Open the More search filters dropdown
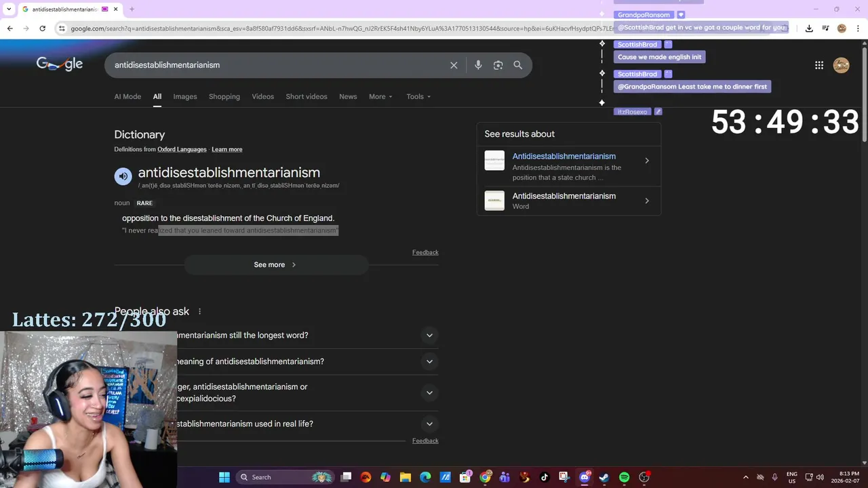 [380, 96]
